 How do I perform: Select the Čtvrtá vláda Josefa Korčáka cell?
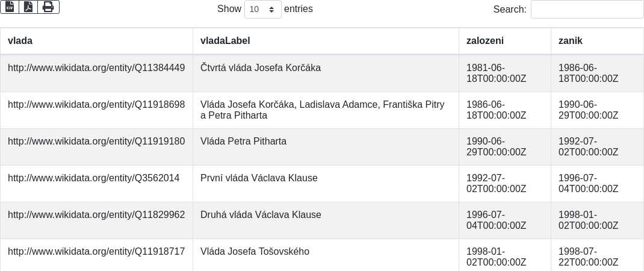261,68
